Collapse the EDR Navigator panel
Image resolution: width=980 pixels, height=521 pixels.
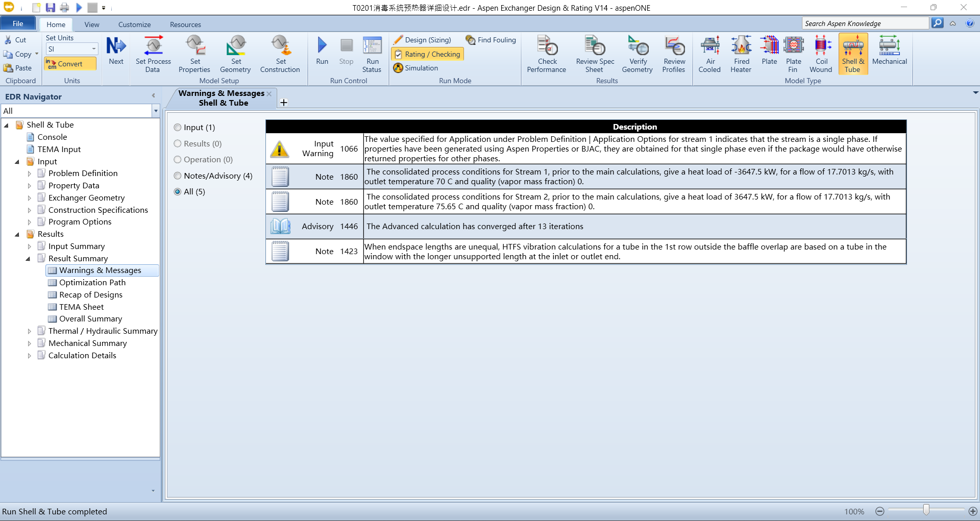click(153, 96)
